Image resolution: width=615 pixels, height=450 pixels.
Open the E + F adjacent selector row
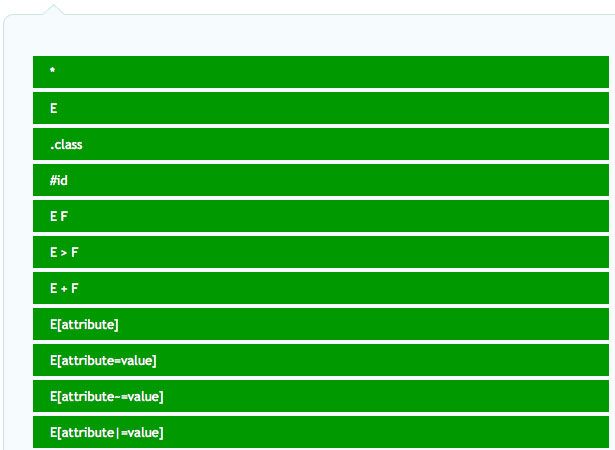click(x=320, y=288)
